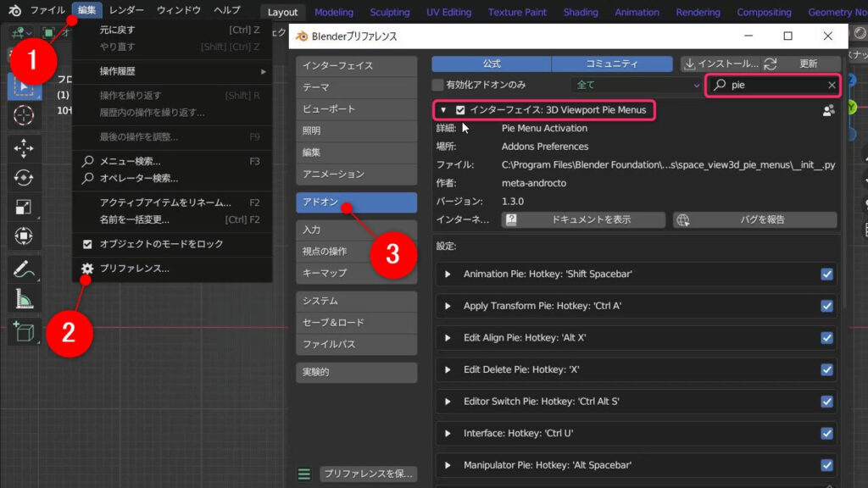Click the addon search field containing pie
The height and width of the screenshot is (488, 868).
[x=773, y=85]
